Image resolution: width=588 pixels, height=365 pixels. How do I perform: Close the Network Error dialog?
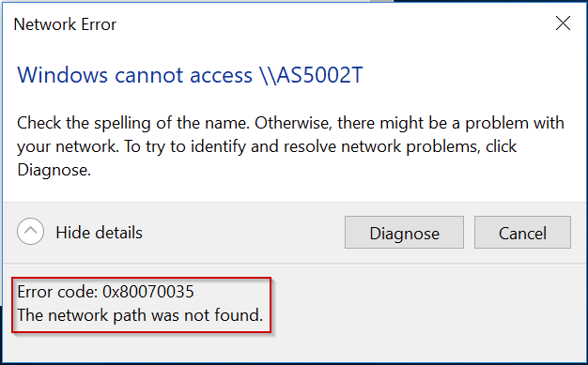point(563,23)
